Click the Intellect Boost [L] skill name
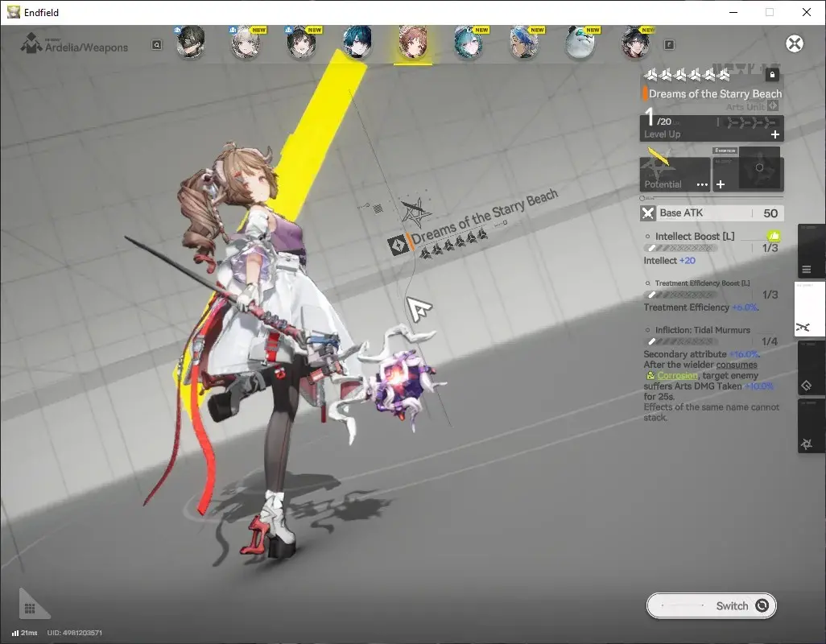The image size is (826, 644). pos(694,237)
